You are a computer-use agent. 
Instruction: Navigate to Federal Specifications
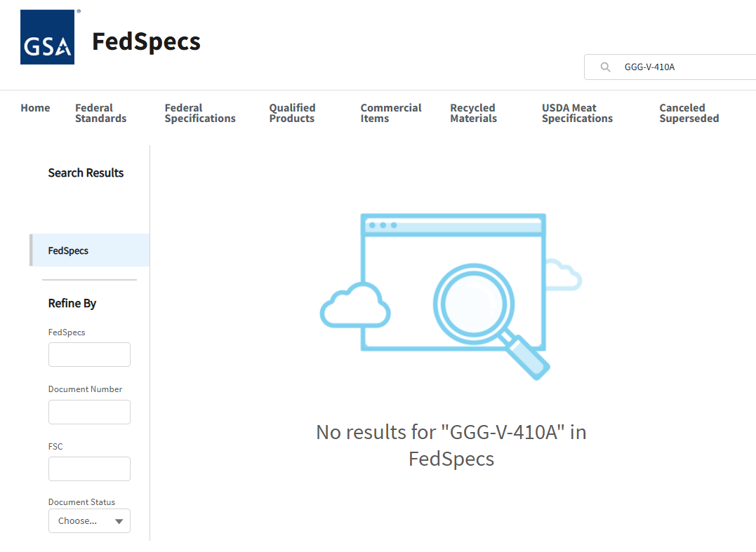point(200,113)
